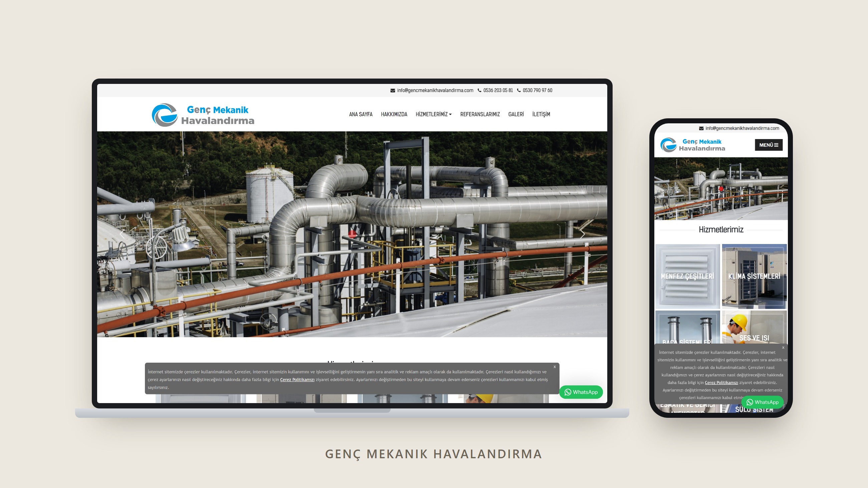Click the Genç Mekanik logo on mobile view
Viewport: 868px width, 488px height.
tap(692, 145)
